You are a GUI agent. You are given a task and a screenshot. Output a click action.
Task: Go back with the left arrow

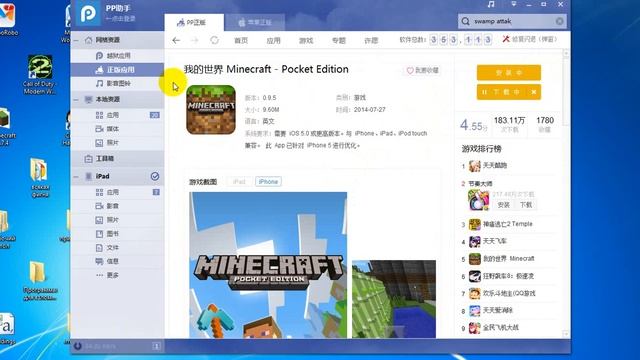click(176, 40)
